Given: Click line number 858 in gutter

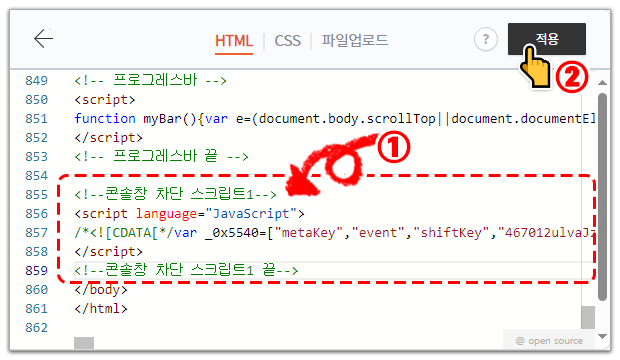Looking at the screenshot, I should coord(36,252).
